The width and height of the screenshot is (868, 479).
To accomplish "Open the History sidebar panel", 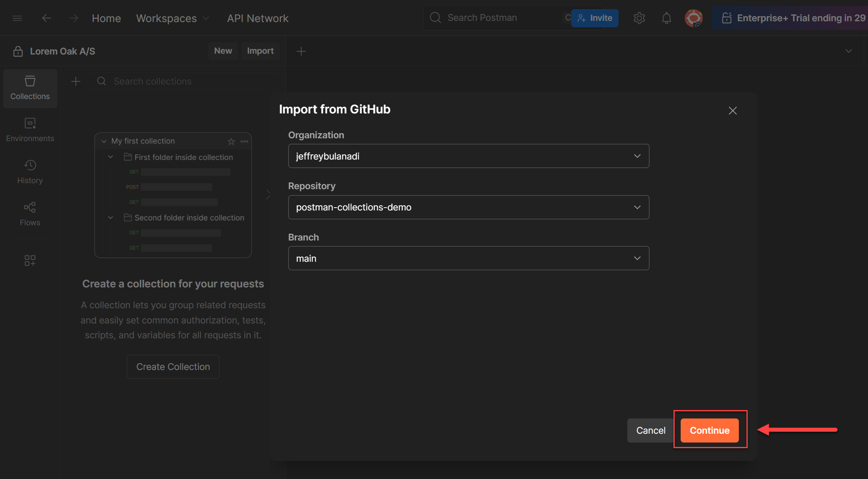I will coord(30,172).
